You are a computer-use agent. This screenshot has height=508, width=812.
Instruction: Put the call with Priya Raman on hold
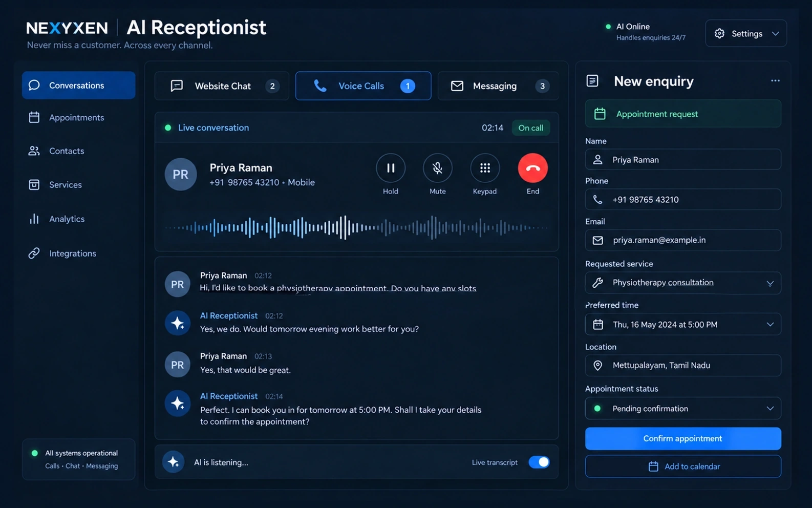coord(390,168)
